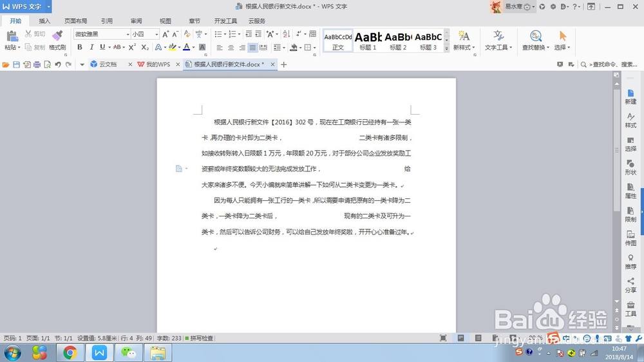Screen dimensions: 644x362
Task: Open the 新建 icon in the right sidebar
Action: (x=630, y=97)
